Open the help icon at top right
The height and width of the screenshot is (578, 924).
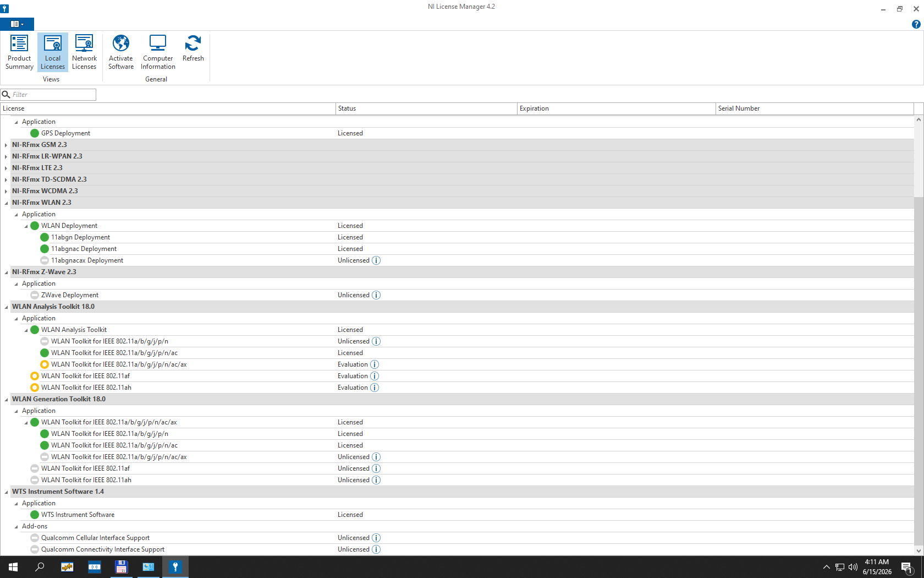(916, 24)
